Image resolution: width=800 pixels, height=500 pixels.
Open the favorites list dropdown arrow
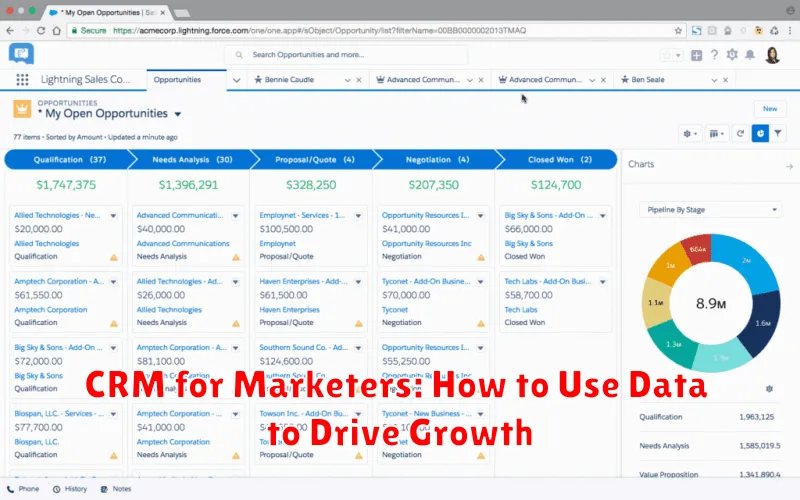coord(678,55)
